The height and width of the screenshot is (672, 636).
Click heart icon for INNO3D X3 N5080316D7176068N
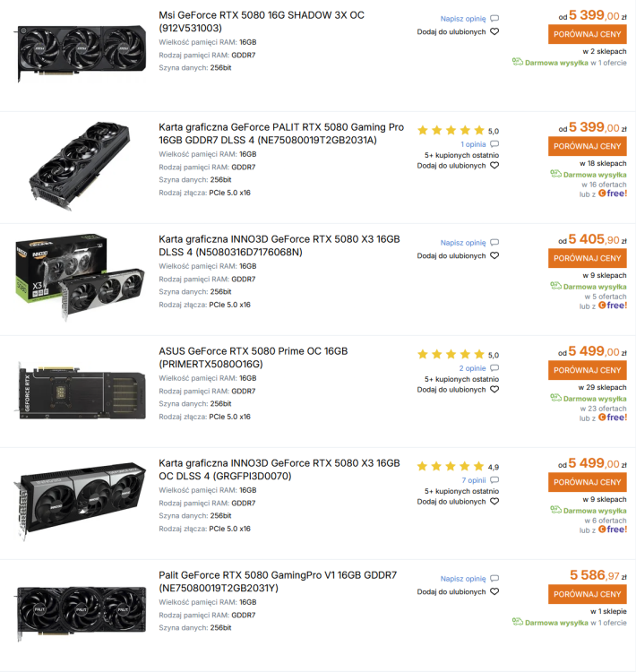(x=494, y=255)
